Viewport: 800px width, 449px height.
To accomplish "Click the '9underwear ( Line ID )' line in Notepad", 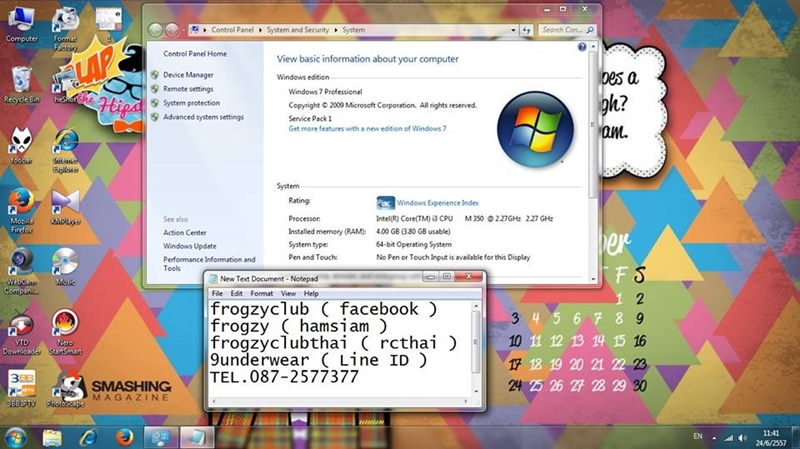I will coord(318,360).
